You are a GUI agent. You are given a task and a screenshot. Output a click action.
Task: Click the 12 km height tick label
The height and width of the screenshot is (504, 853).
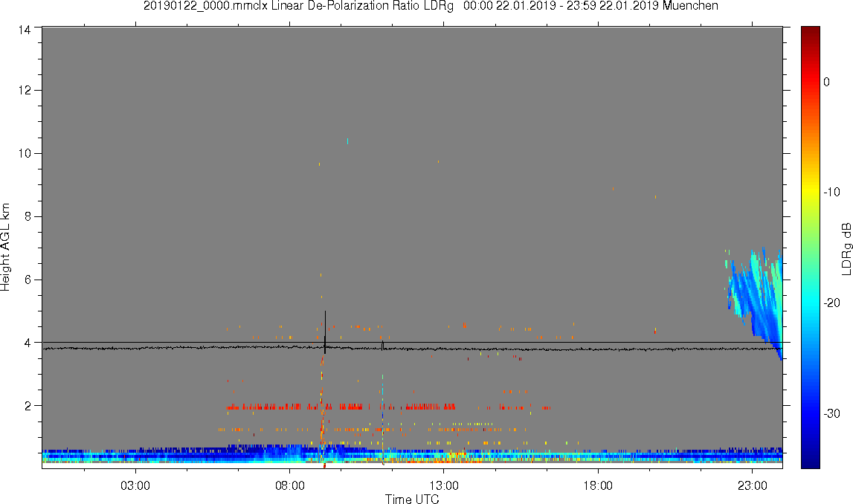[x=24, y=90]
